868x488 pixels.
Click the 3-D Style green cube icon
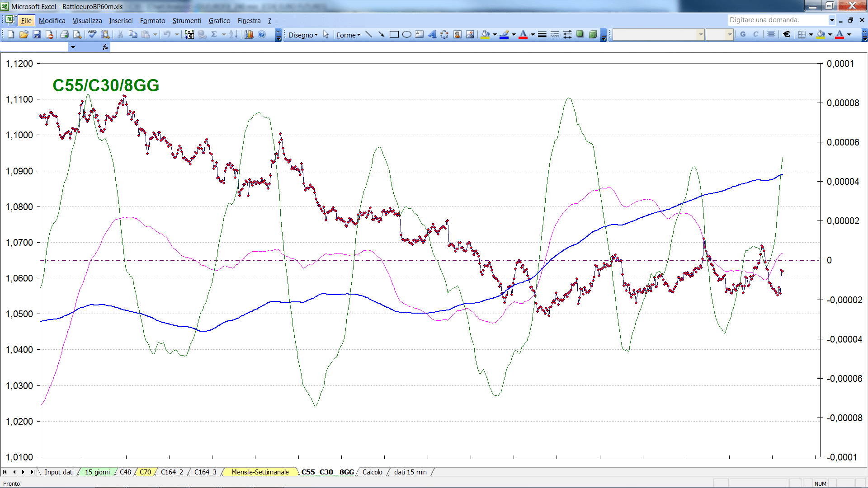click(593, 35)
